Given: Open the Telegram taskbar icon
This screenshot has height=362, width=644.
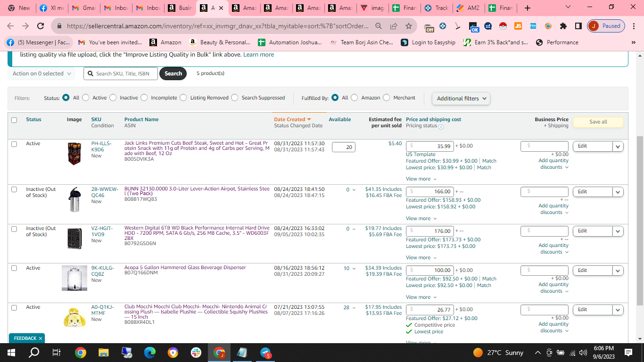Looking at the screenshot, I should [265, 353].
